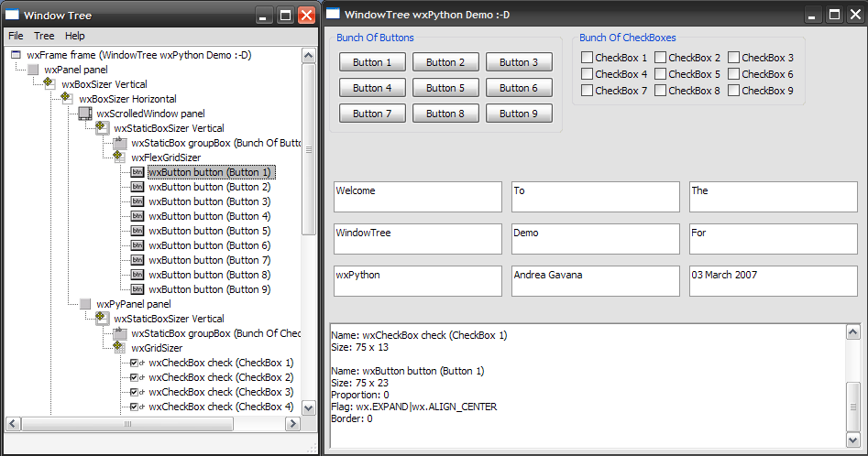Select wxButton button (Button 9) tree item
Image resolution: width=868 pixels, height=456 pixels.
(x=209, y=289)
